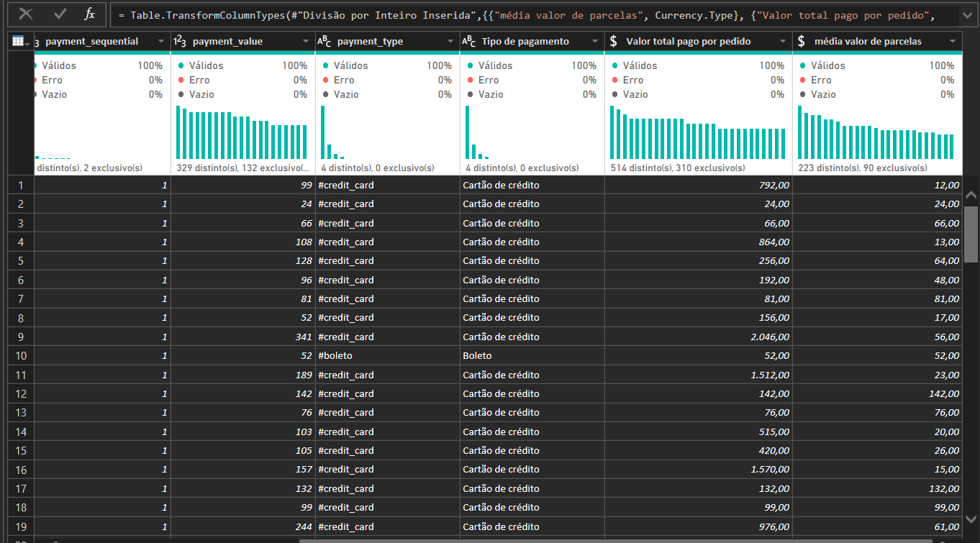Cancel the formula edit with the X icon
Screen dimensions: 980x543
coord(26,14)
